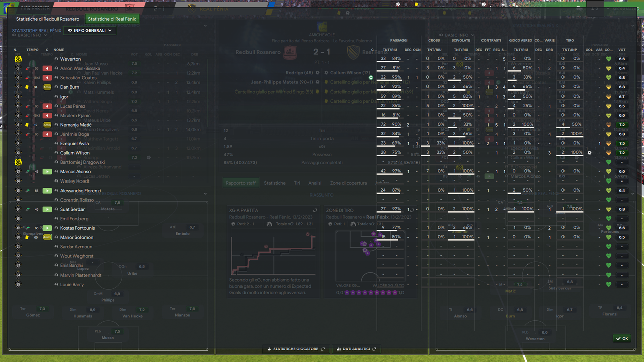The width and height of the screenshot is (644, 362).
Task: Open Emil Forsberg's player profile
Action: pyautogui.click(x=74, y=219)
